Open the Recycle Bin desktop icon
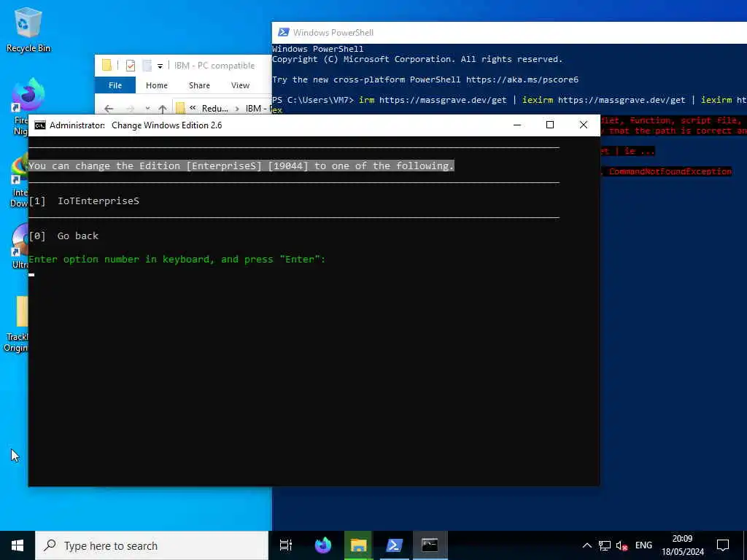Image resolution: width=747 pixels, height=560 pixels. pyautogui.click(x=28, y=29)
